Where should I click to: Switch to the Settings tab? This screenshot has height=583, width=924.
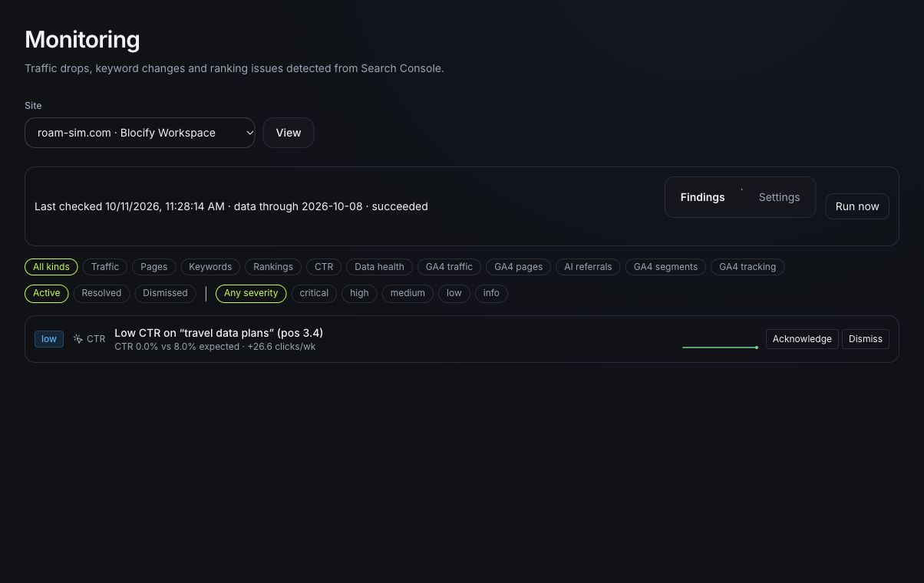pos(779,197)
